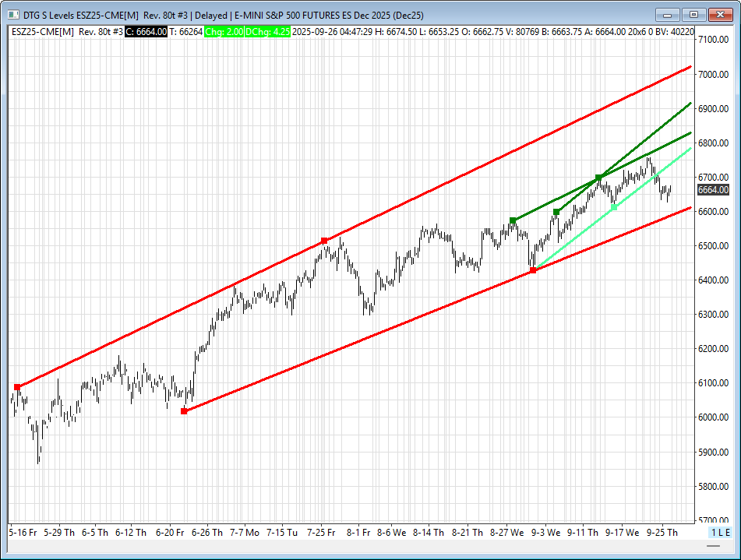Select dark green anchor where green lines cross
Viewport: 741px width, 560px height.
click(x=598, y=178)
